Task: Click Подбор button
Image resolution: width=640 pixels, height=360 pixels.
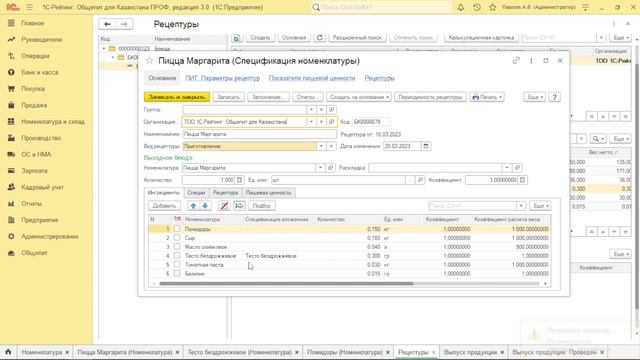Action: coord(262,206)
